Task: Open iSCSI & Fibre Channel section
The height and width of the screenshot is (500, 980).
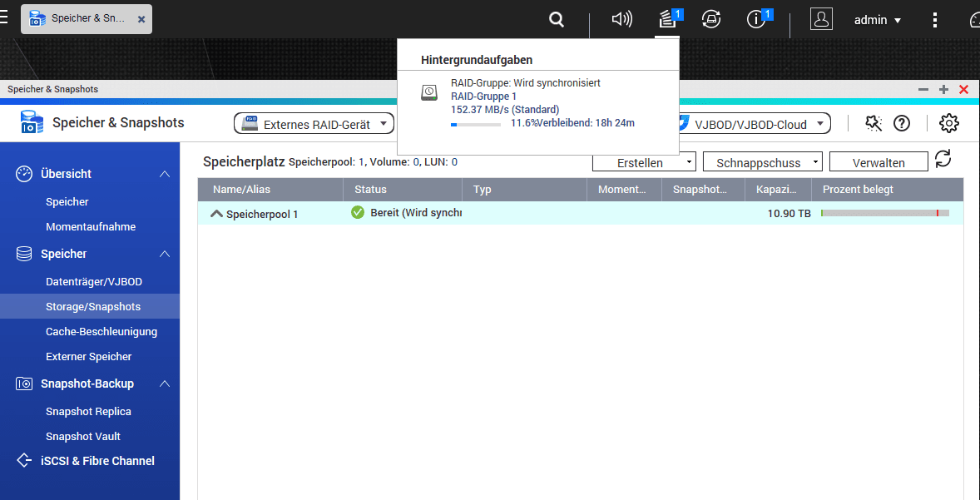Action: click(97, 461)
